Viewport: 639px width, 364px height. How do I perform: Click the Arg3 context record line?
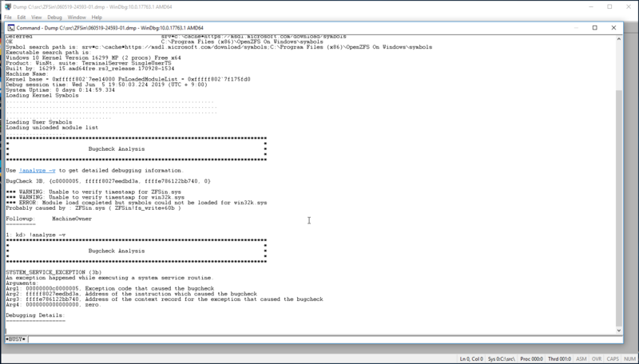coord(165,299)
